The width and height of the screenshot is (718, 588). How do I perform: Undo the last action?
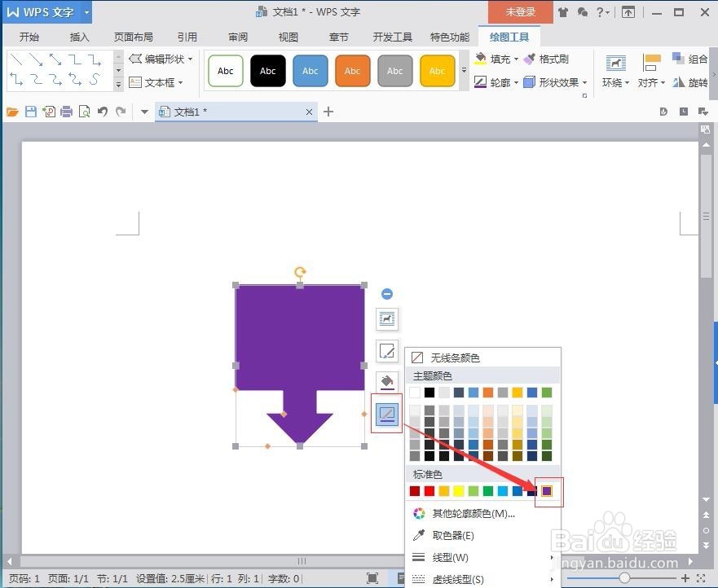(103, 112)
